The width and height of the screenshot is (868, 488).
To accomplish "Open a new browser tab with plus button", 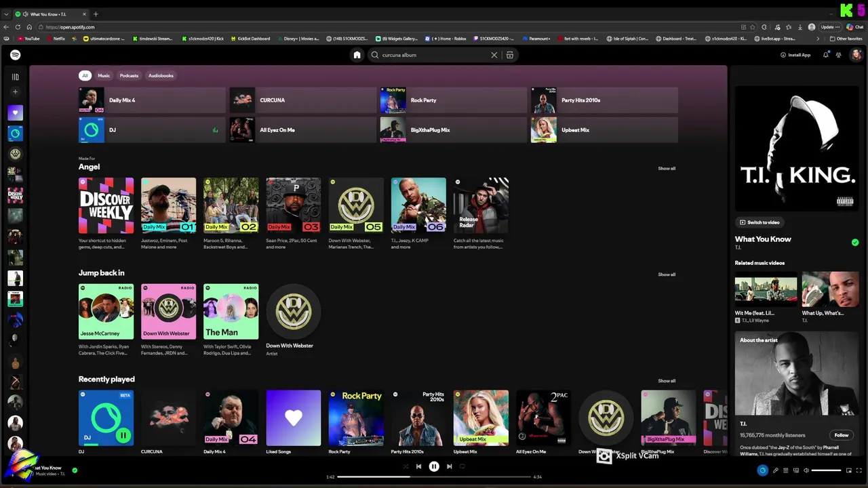I will pos(96,14).
